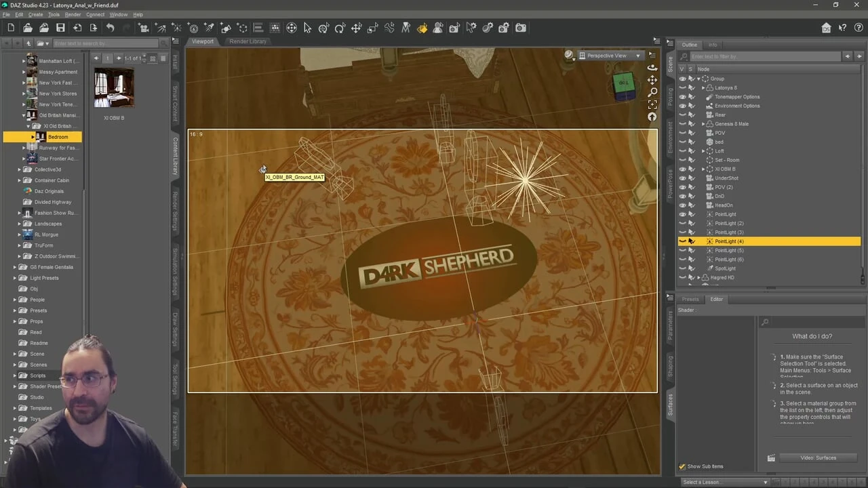
Task: Select the XI OBM B thumbnail
Action: coord(114,88)
